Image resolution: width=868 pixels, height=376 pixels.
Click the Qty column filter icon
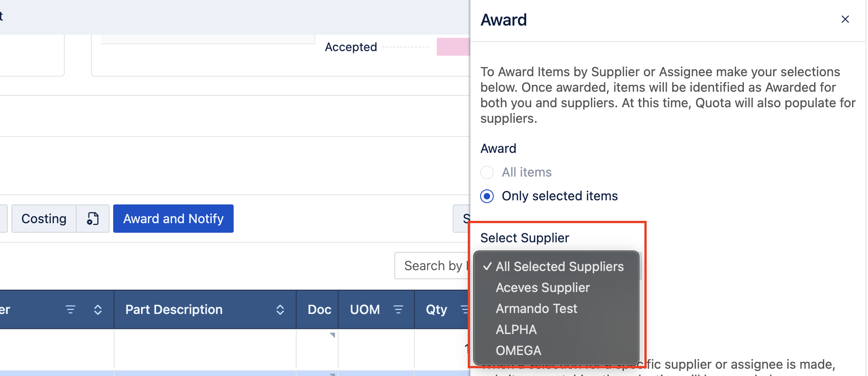464,310
